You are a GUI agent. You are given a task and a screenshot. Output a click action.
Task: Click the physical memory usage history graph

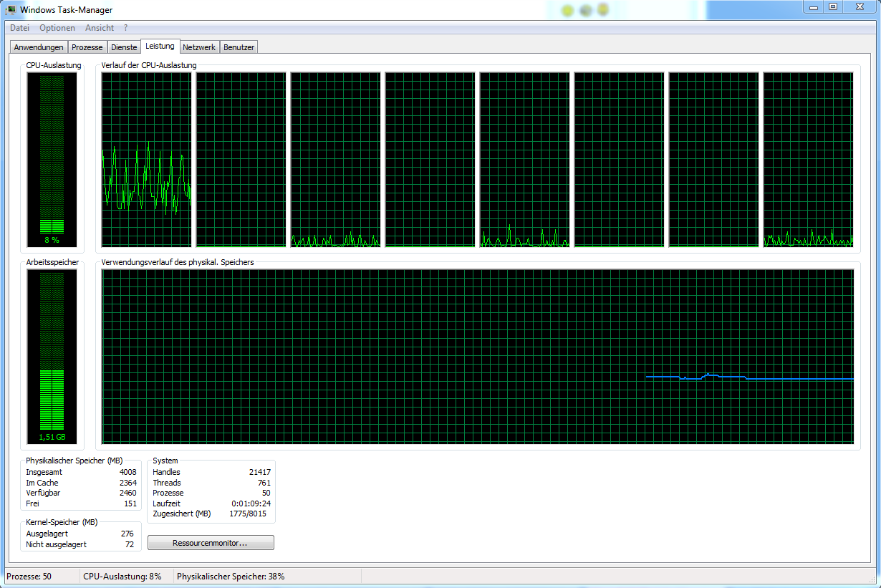pyautogui.click(x=478, y=357)
